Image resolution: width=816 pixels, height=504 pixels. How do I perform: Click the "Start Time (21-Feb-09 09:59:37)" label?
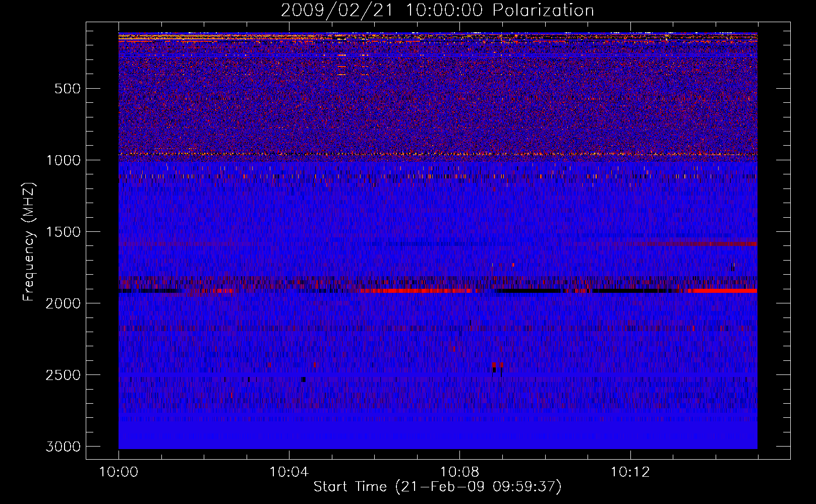tap(437, 487)
